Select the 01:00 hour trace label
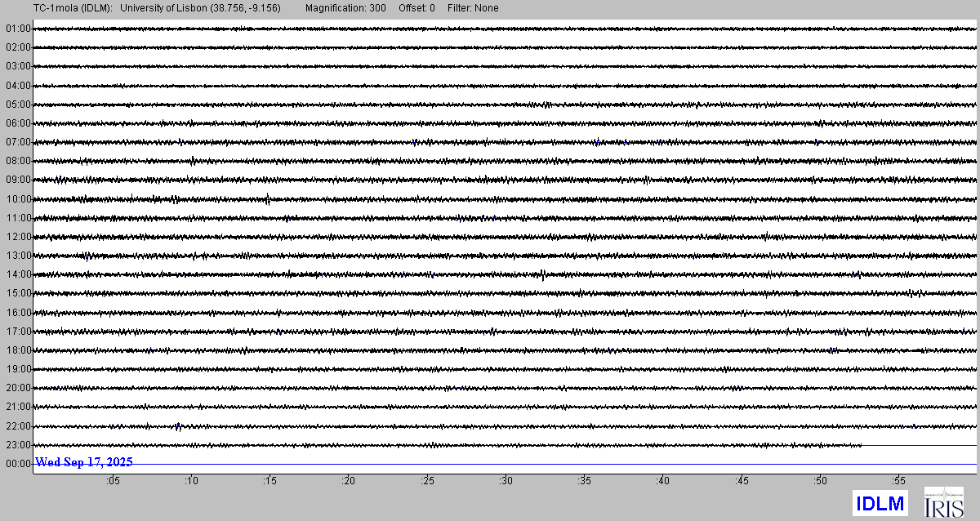Viewport: 980px width, 521px height. click(18, 29)
